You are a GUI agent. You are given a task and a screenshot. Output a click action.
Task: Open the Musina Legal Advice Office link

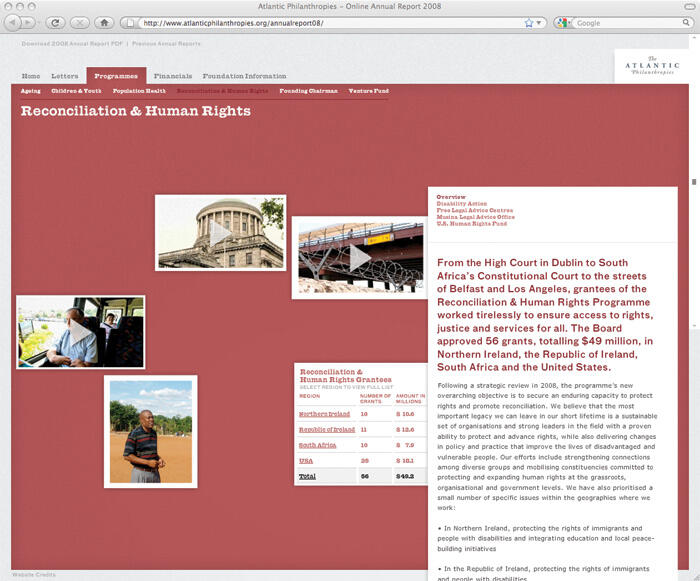[475, 217]
